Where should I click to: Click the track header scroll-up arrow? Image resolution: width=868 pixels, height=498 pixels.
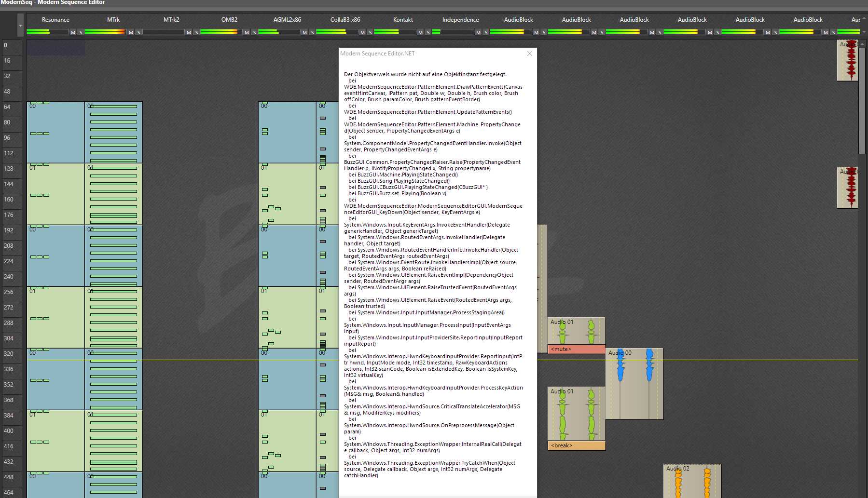tap(864, 18)
